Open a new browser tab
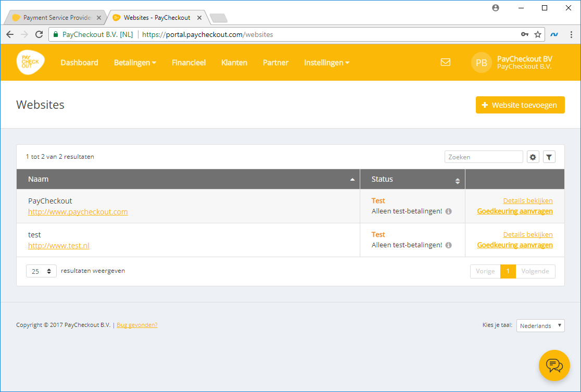Screen dimensions: 581x392 coord(219,18)
